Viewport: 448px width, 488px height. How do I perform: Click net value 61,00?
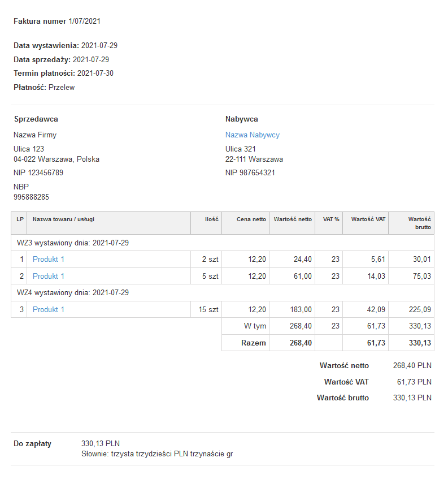pos(302,276)
